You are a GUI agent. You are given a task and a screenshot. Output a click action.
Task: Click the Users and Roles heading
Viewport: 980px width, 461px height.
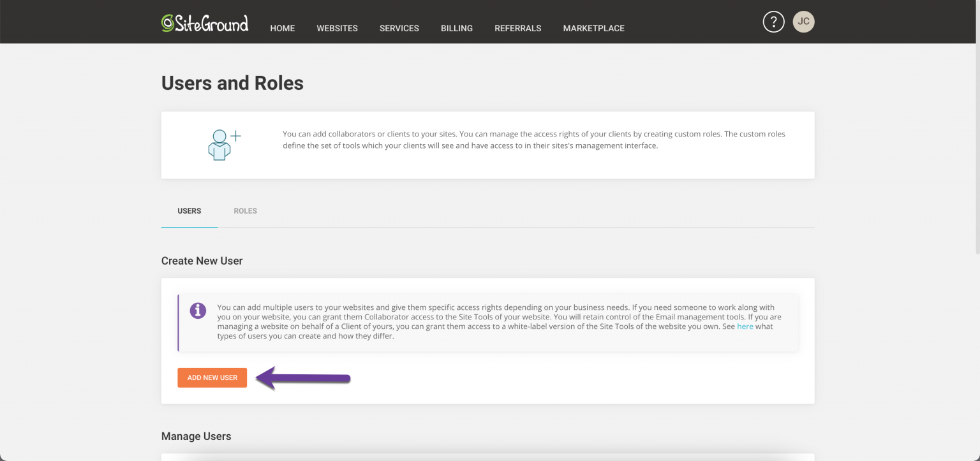(232, 84)
